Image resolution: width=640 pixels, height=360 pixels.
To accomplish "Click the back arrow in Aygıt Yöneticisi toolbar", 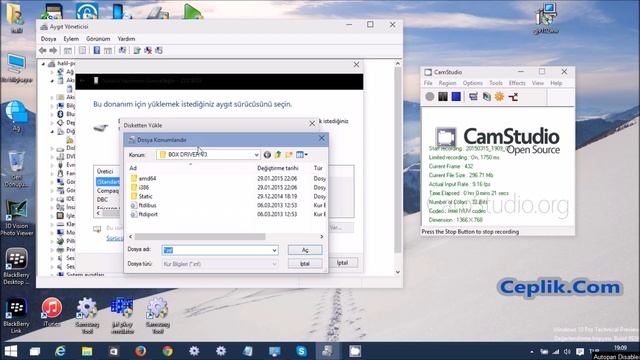I will click(x=42, y=51).
